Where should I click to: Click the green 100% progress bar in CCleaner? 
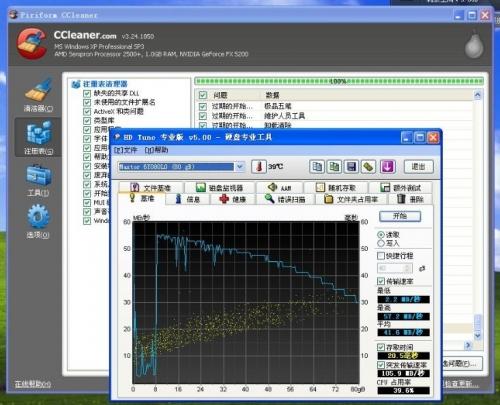[339, 81]
